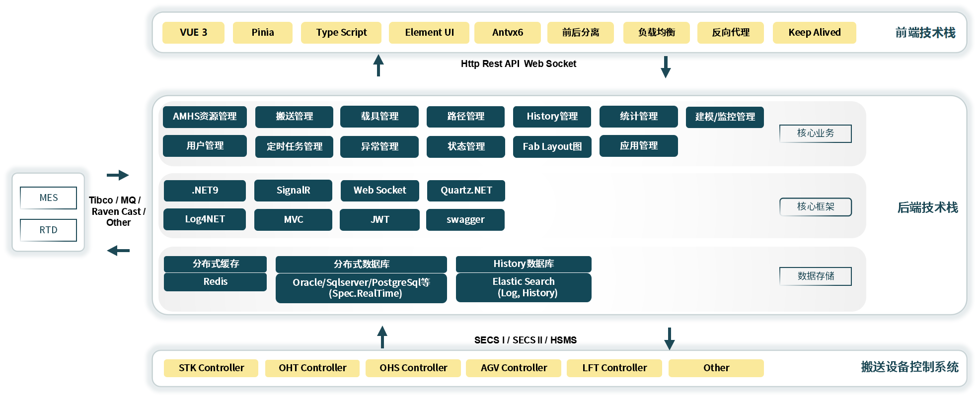This screenshot has height=399, width=980.
Task: Click the right arrow above Tibco text
Action: [118, 175]
